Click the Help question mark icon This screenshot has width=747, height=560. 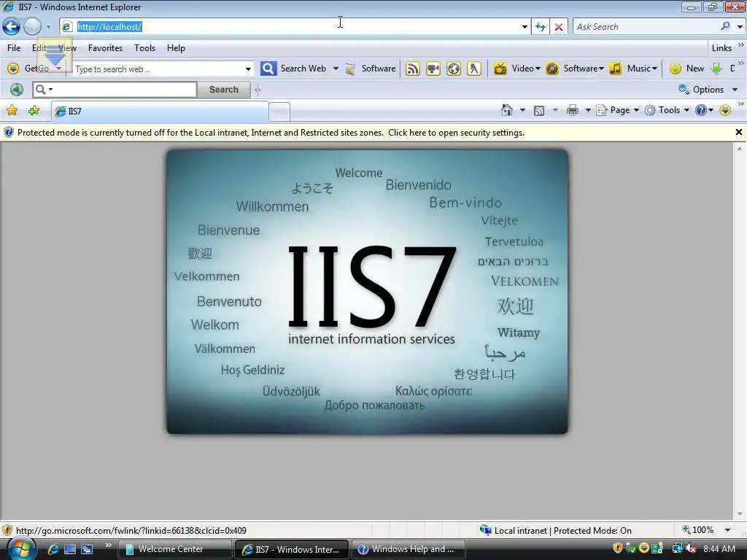click(701, 111)
